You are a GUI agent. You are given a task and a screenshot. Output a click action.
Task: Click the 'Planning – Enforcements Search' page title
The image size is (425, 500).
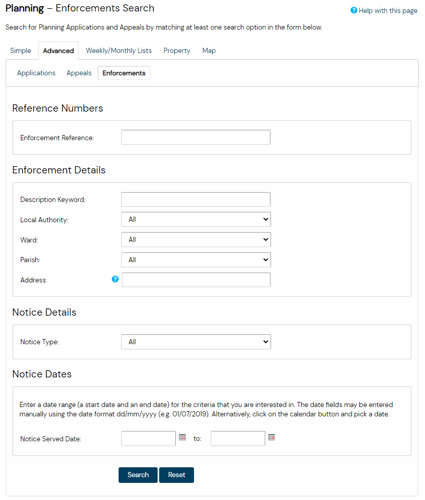(80, 8)
